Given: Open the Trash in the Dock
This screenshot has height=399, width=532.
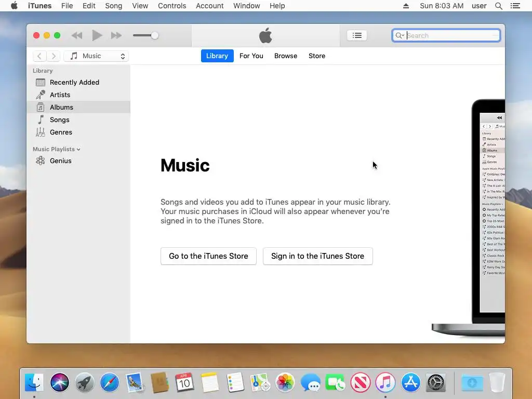Looking at the screenshot, I should [497, 382].
